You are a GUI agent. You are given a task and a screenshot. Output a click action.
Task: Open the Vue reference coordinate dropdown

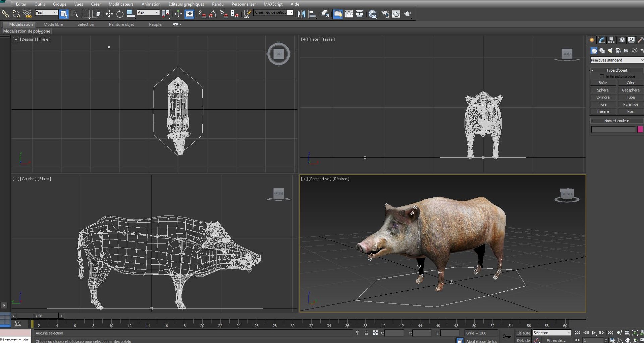coord(148,13)
